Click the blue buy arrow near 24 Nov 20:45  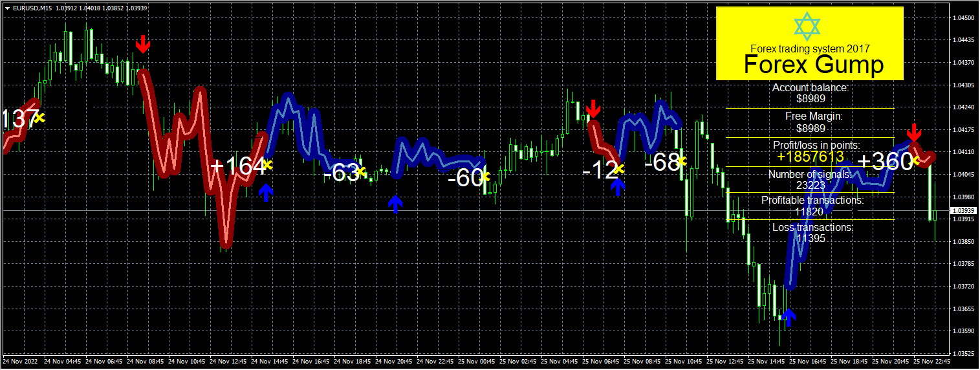(395, 204)
